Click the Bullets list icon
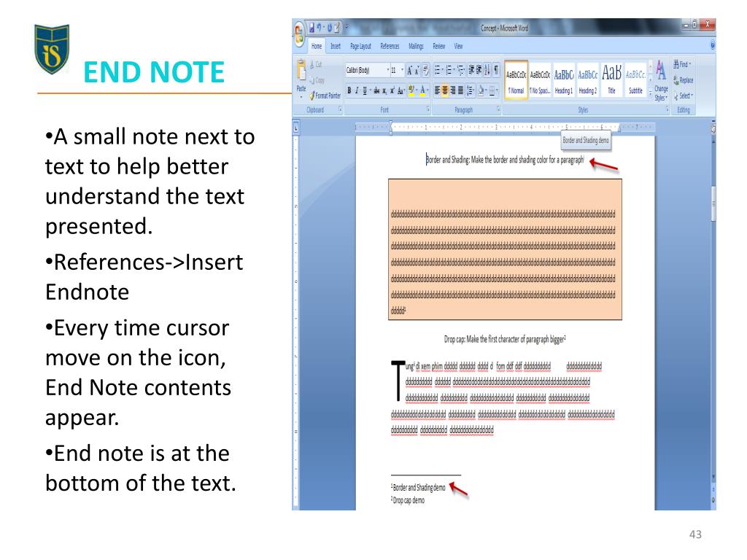747x560 pixels. coord(438,70)
